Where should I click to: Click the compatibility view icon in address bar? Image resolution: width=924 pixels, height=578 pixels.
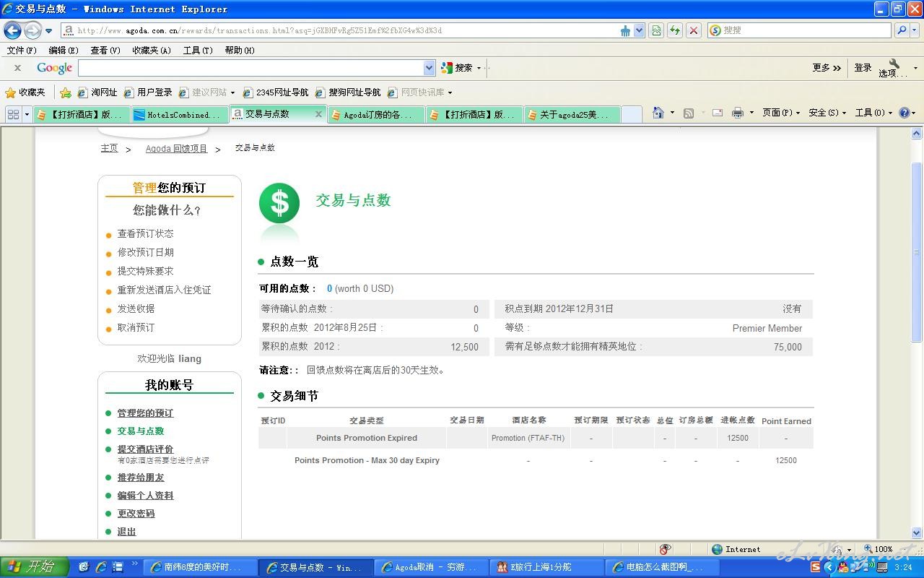pos(656,30)
